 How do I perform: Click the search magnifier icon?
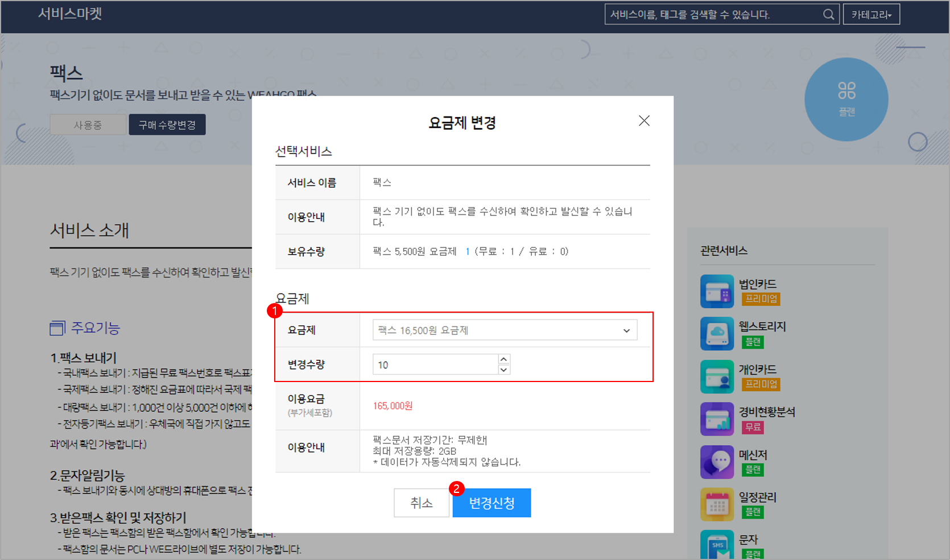coord(828,15)
